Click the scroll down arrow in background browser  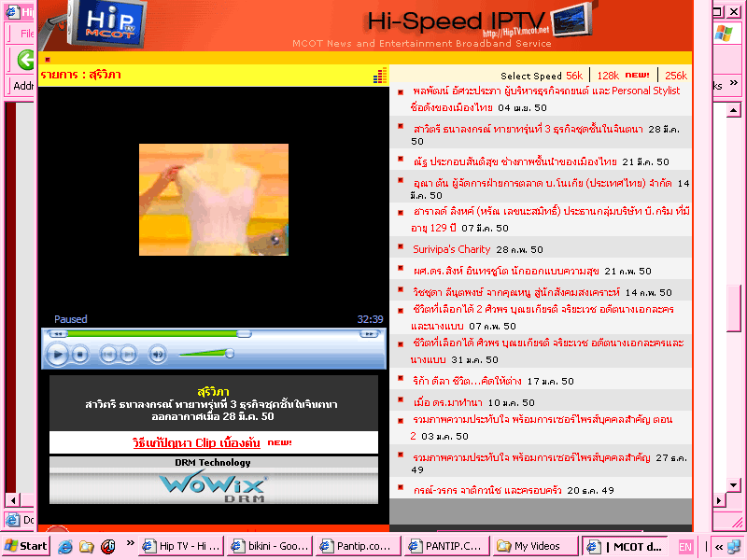click(733, 485)
